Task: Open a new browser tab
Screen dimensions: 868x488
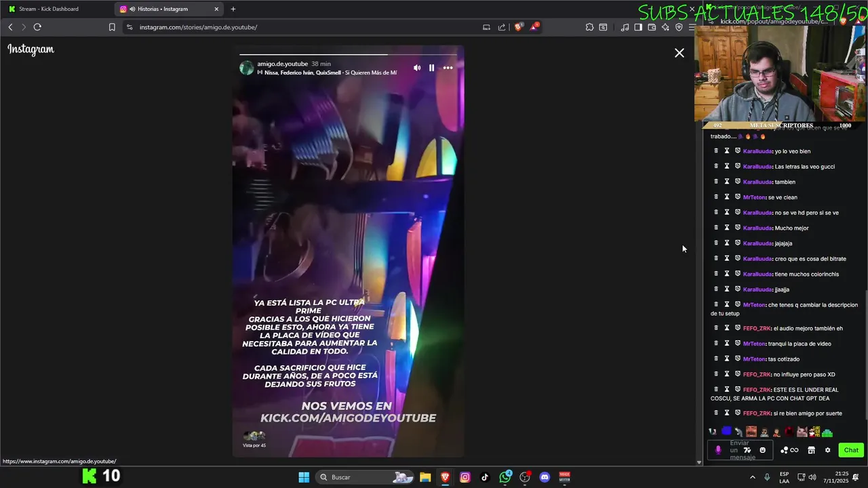Action: click(233, 9)
